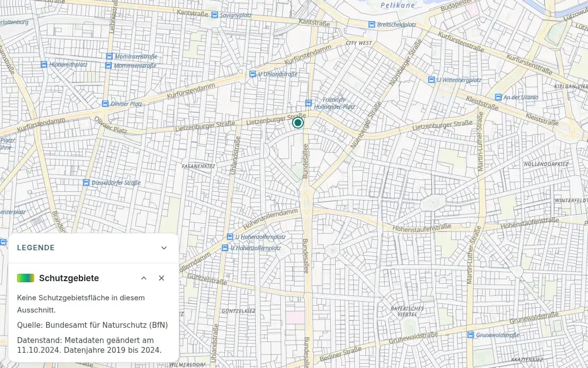Select the Savignyplatz transit stop icon
The width and height of the screenshot is (588, 368).
click(x=215, y=15)
